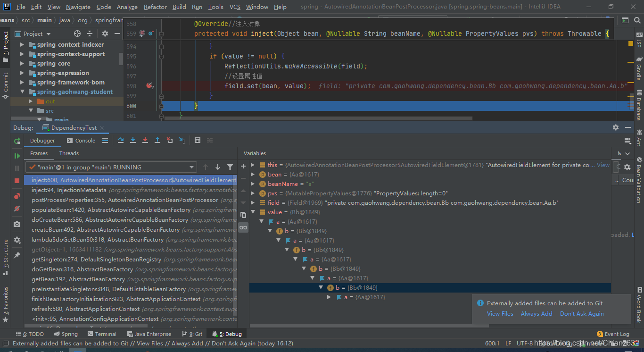This screenshot has width=644, height=352.
Task: Click the run anything icon beside search
Action: (x=625, y=20)
